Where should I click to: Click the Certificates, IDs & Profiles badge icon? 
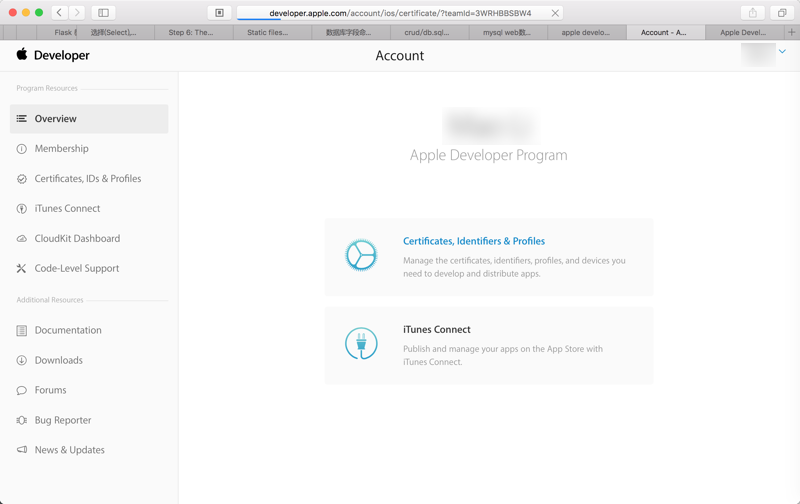click(21, 179)
